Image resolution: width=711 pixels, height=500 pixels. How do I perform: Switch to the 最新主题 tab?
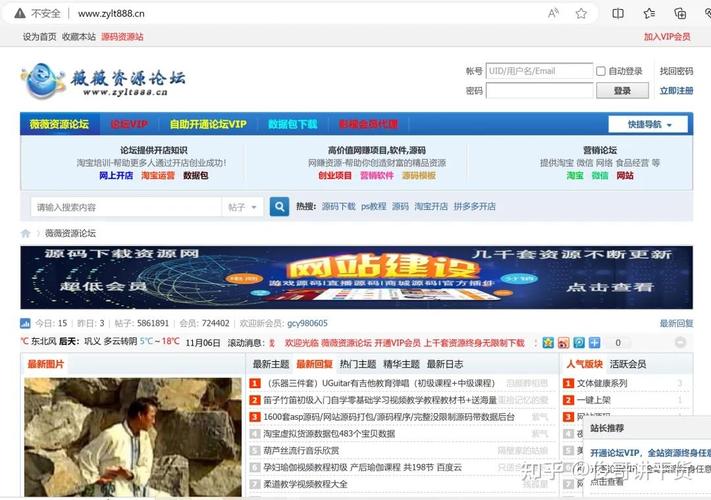click(271, 364)
